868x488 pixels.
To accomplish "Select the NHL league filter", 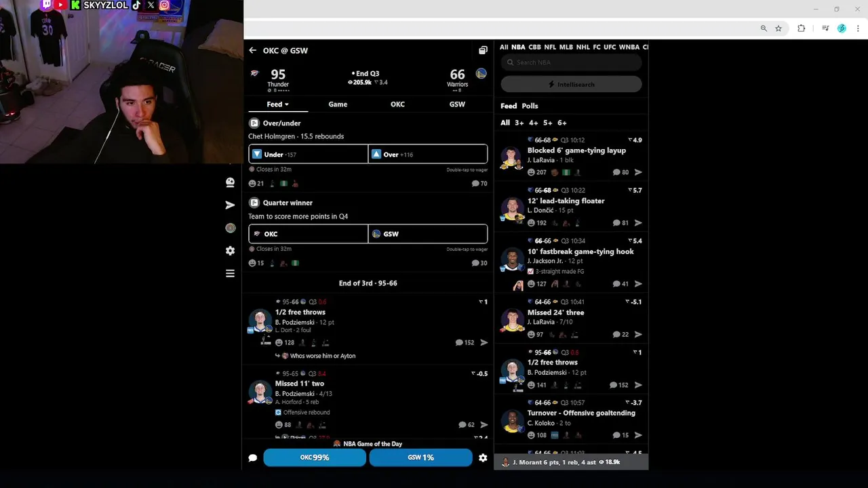I will click(583, 47).
